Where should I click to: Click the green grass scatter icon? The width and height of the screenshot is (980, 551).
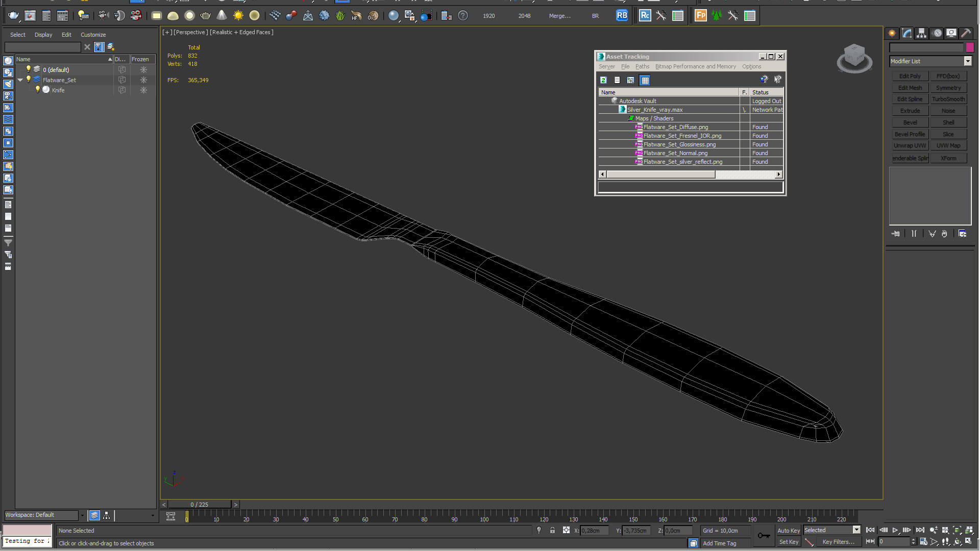pyautogui.click(x=340, y=16)
